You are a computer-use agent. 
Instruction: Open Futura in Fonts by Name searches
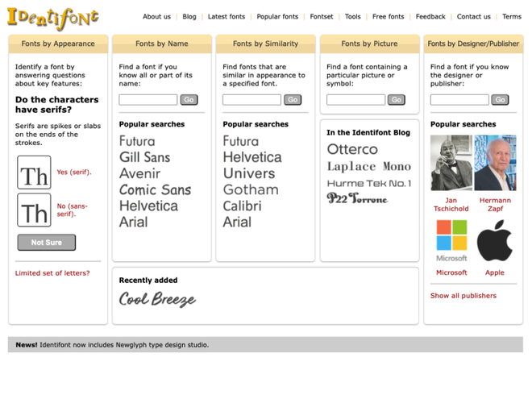coord(137,141)
